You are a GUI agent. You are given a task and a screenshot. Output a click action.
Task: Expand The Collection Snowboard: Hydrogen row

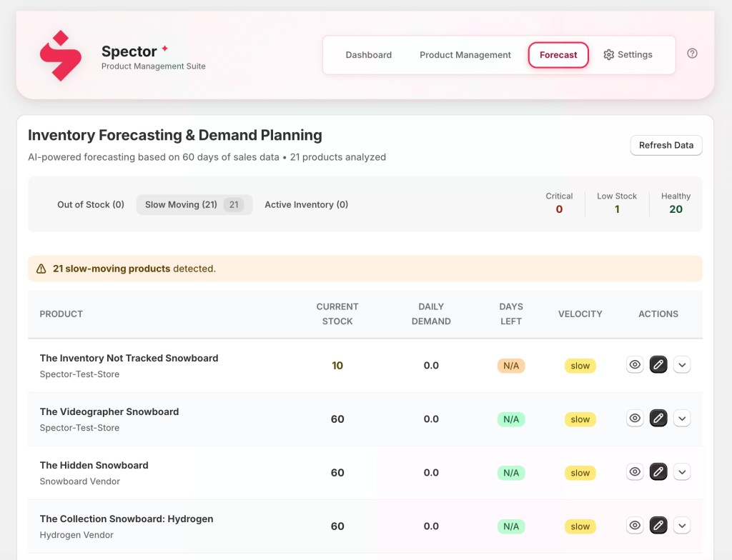pos(682,526)
